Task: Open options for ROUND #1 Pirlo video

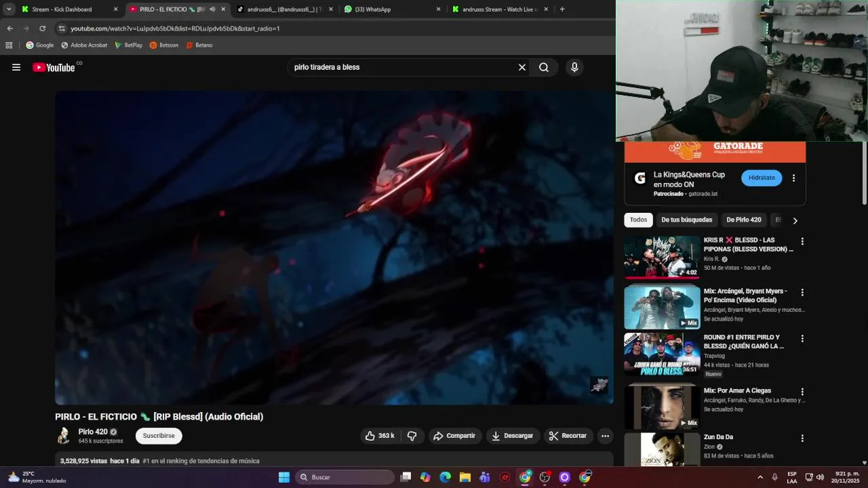Action: tap(802, 338)
